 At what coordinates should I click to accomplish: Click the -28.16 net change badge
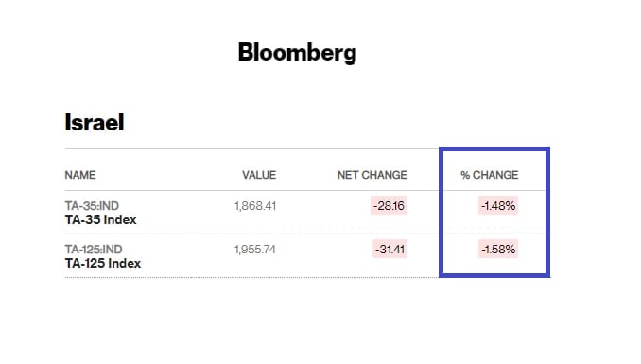tap(390, 206)
